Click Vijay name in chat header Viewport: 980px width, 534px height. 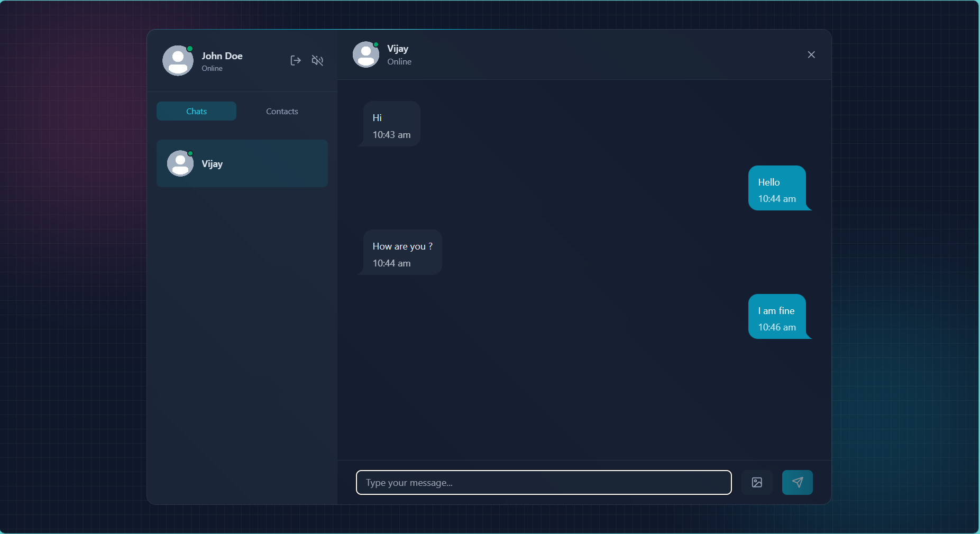pos(398,49)
